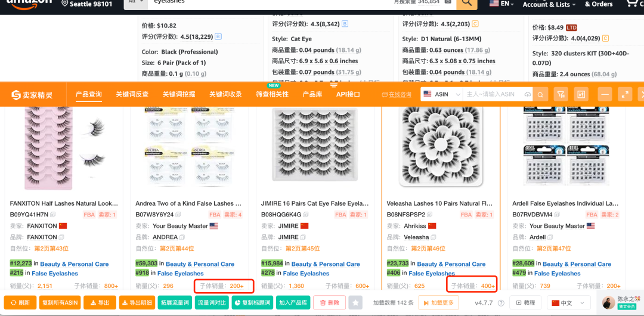Click the 复制所有ASIN button
Image resolution: width=644 pixels, height=316 pixels.
(x=60, y=303)
